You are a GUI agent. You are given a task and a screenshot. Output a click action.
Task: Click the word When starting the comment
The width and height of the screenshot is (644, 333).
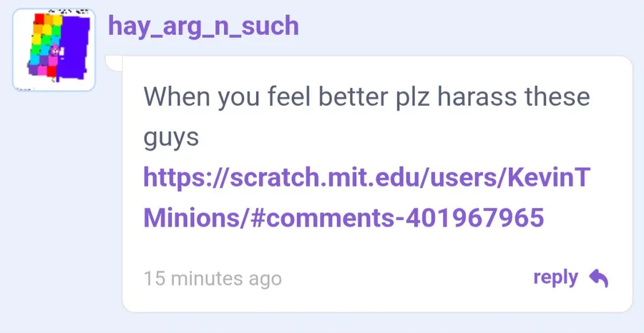[x=177, y=96]
